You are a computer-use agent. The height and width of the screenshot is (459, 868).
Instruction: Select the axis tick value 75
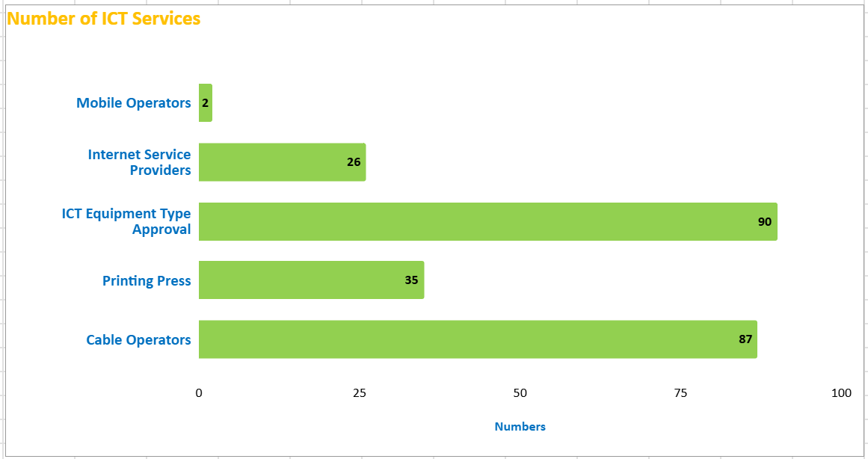coord(680,393)
